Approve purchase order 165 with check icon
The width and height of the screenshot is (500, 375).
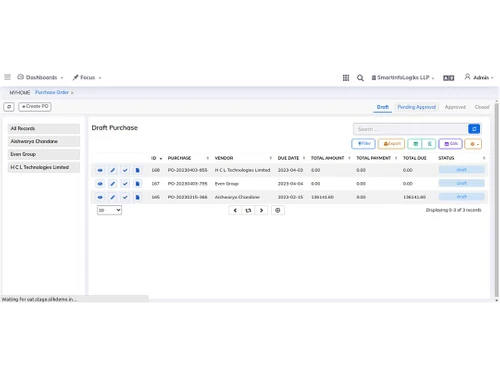125,197
